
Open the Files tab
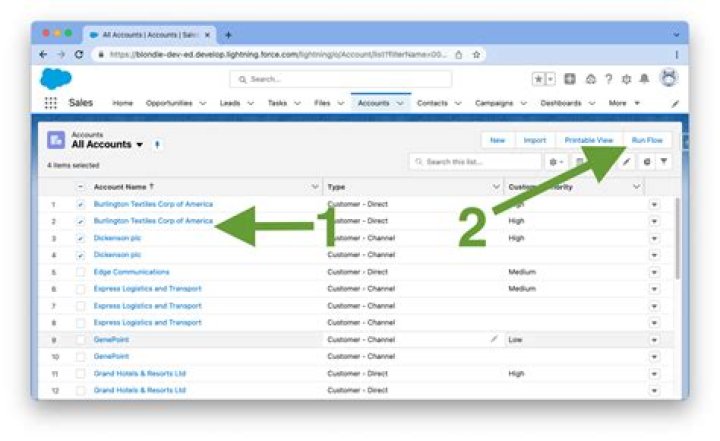322,103
